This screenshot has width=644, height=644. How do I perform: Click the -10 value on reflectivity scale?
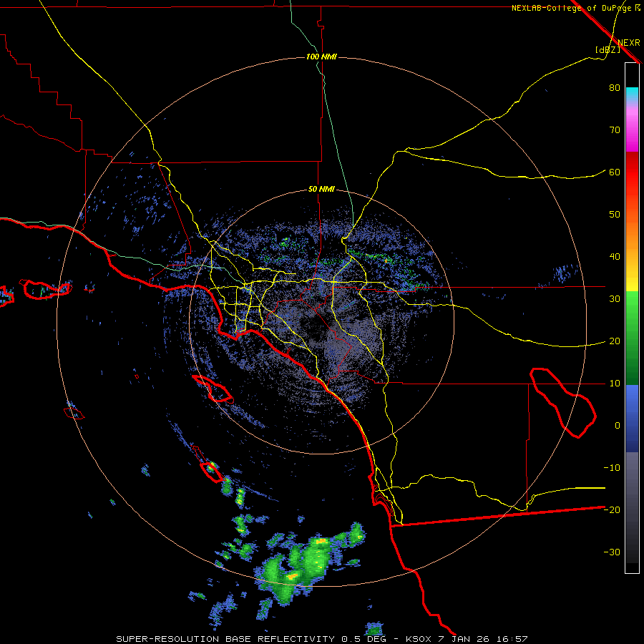pyautogui.click(x=612, y=468)
